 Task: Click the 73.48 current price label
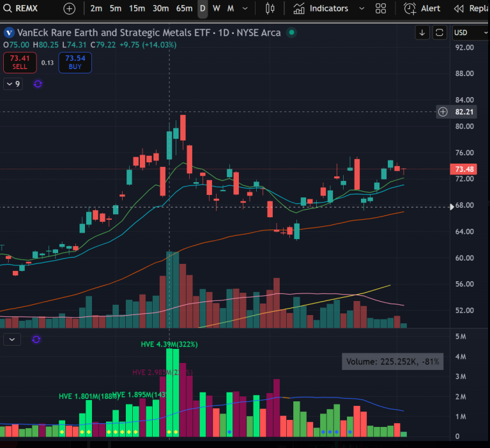[464, 169]
